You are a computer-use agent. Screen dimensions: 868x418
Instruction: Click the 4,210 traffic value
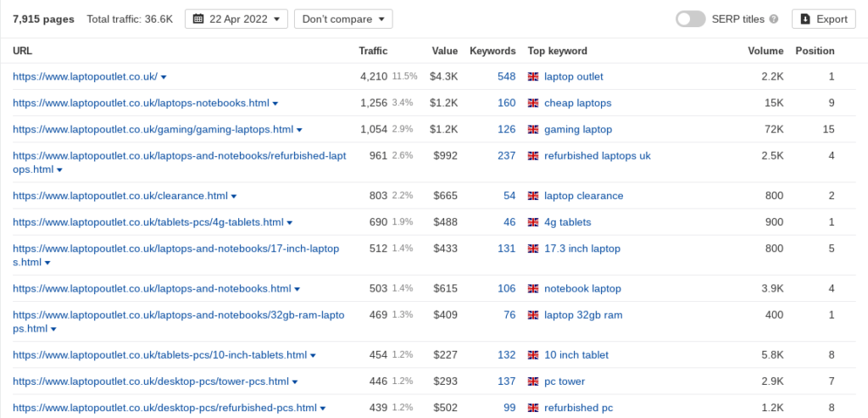click(x=374, y=76)
